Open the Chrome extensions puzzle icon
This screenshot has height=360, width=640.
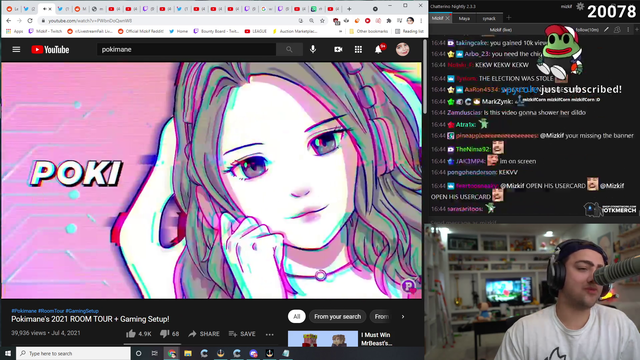coord(389,20)
